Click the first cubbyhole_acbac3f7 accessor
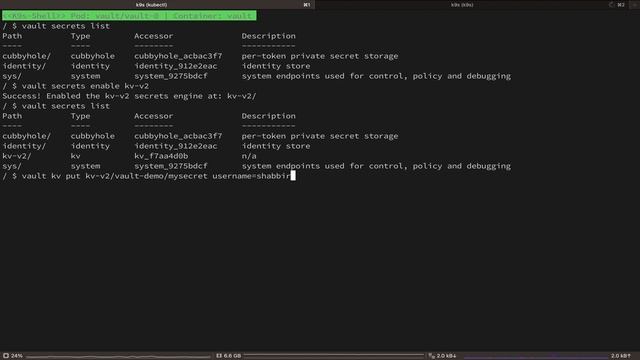This screenshot has width=640, height=360. point(178,56)
